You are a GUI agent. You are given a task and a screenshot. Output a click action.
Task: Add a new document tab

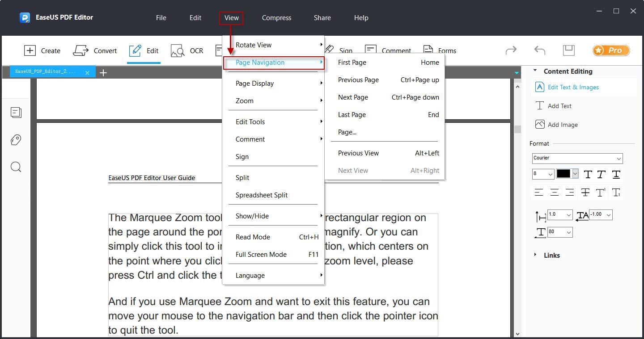tap(103, 72)
